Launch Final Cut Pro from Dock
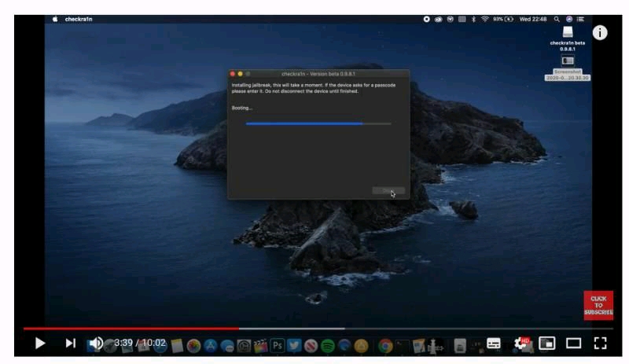 tap(260, 346)
